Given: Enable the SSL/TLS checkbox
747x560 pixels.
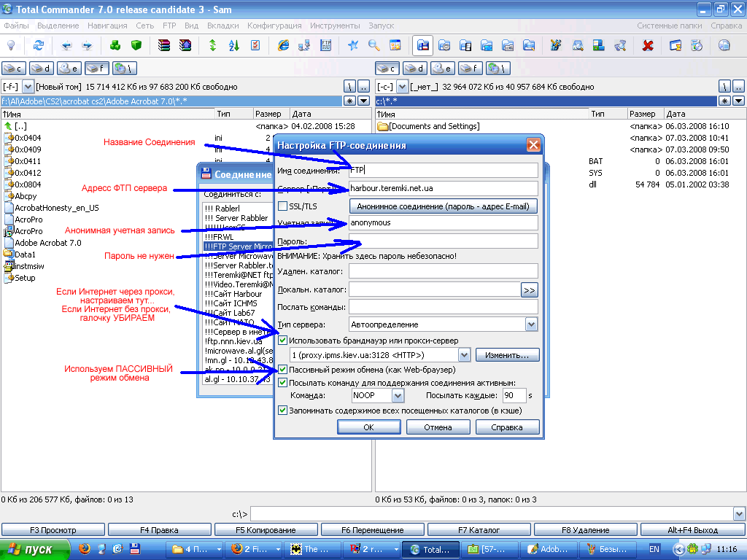Looking at the screenshot, I should 283,206.
